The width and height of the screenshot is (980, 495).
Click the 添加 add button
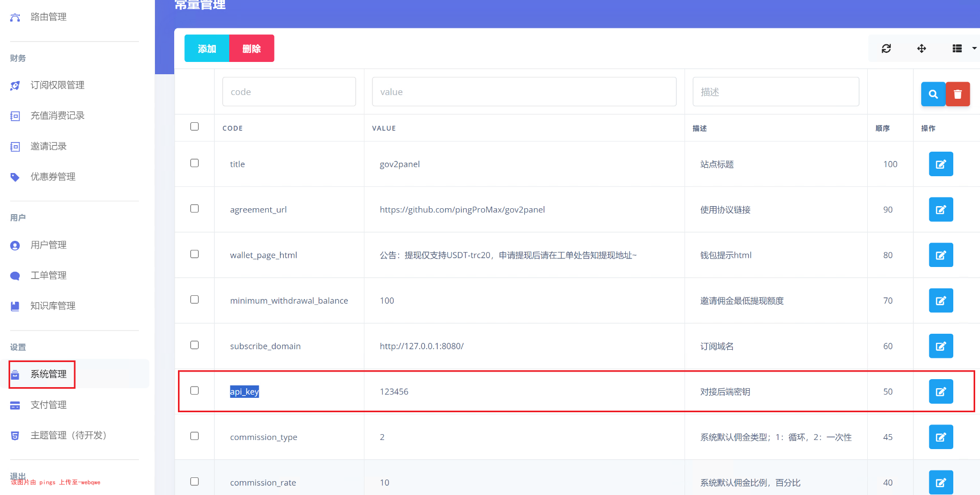[207, 49]
